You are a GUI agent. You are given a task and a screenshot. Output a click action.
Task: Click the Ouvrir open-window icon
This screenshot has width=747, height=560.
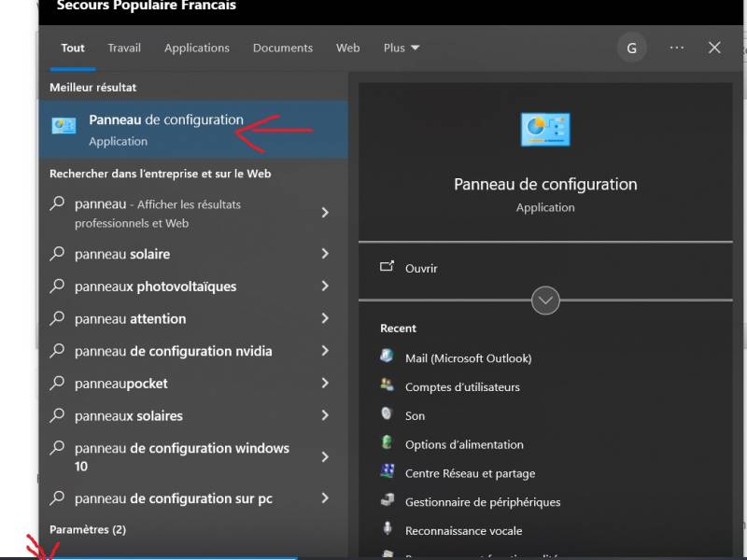point(387,267)
